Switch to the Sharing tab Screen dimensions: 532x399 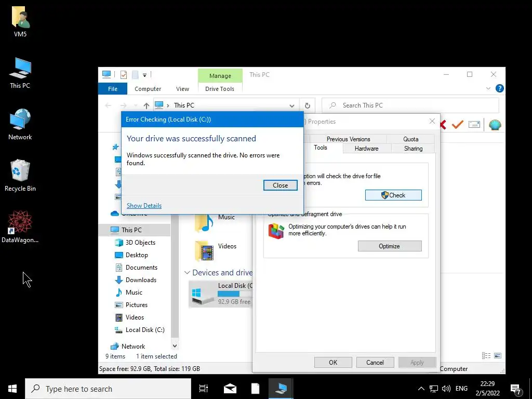(413, 149)
